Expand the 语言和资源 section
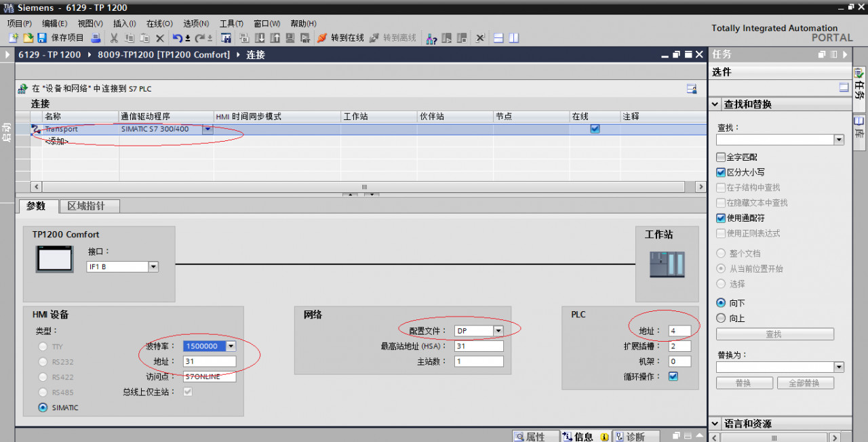Image resolution: width=868 pixels, height=442 pixels. pyautogui.click(x=716, y=424)
